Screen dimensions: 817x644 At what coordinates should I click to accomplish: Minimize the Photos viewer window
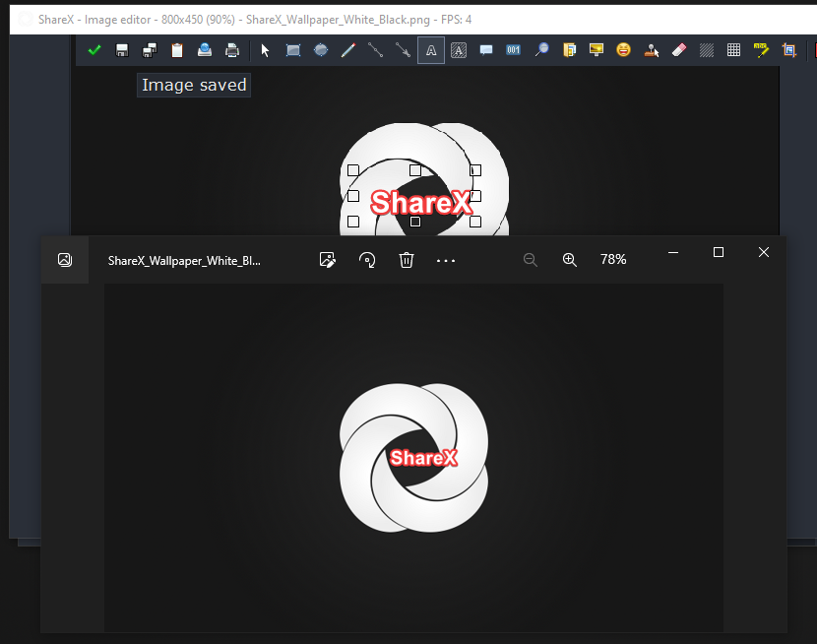(673, 252)
